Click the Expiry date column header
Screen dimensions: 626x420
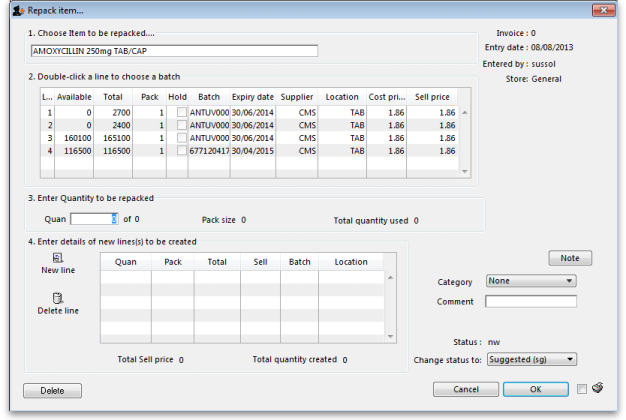click(x=253, y=97)
